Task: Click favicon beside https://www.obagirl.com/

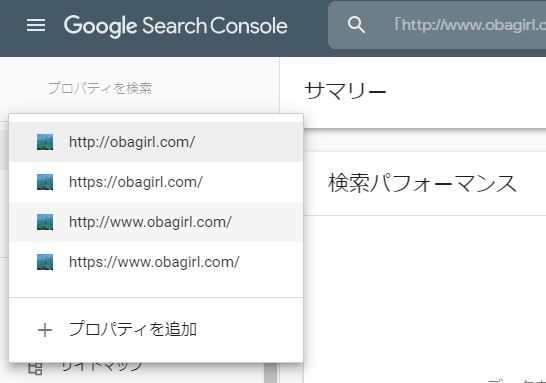Action: click(x=45, y=262)
